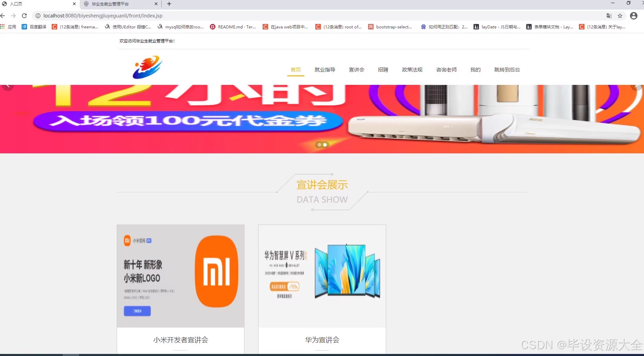Open the 应用 apps bookmark

pyautogui.click(x=8, y=27)
